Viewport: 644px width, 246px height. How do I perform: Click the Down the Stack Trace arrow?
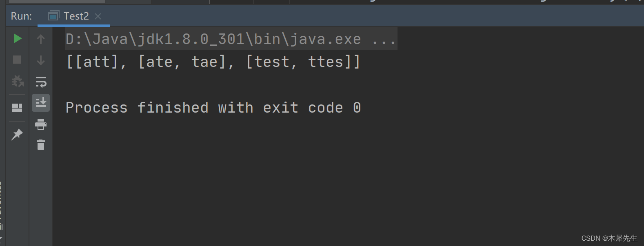[41, 60]
